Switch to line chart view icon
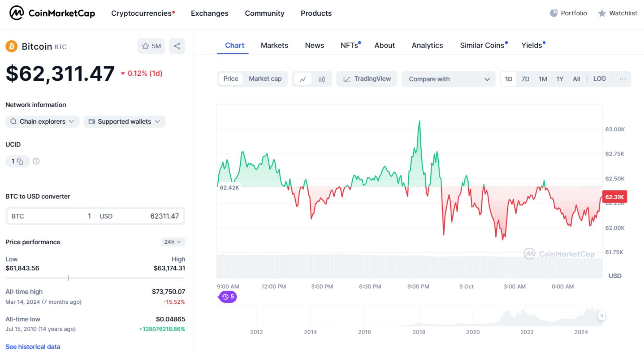Image resolution: width=644 pixels, height=355 pixels. 303,79
